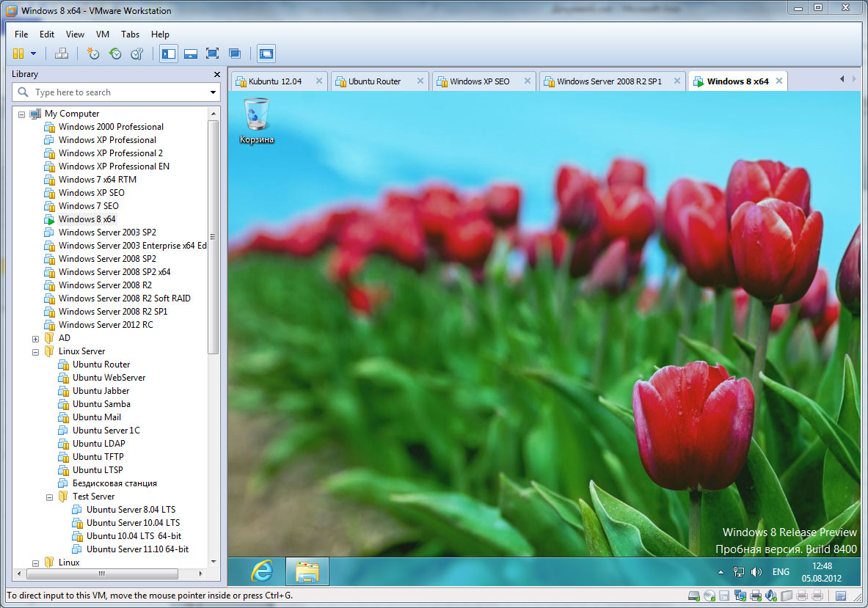Viewport: 868px width, 608px height.
Task: Toggle the console view toolbar button
Action: (x=266, y=54)
